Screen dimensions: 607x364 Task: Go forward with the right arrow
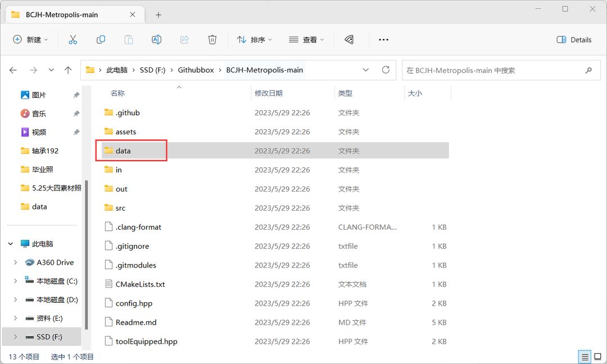click(x=33, y=70)
